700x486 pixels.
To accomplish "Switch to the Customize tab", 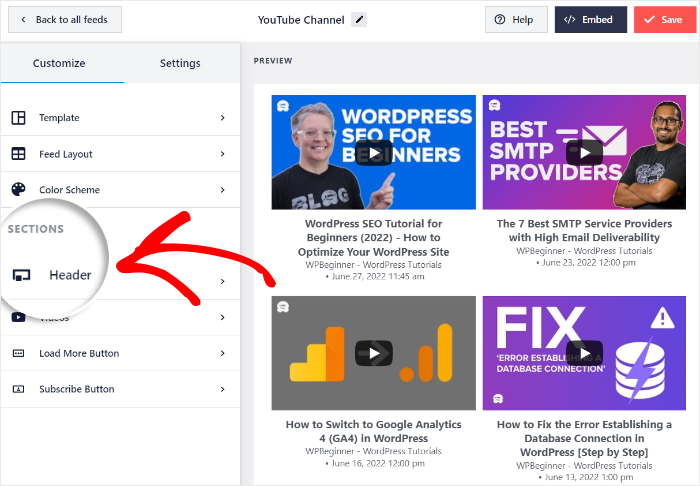I will point(59,63).
